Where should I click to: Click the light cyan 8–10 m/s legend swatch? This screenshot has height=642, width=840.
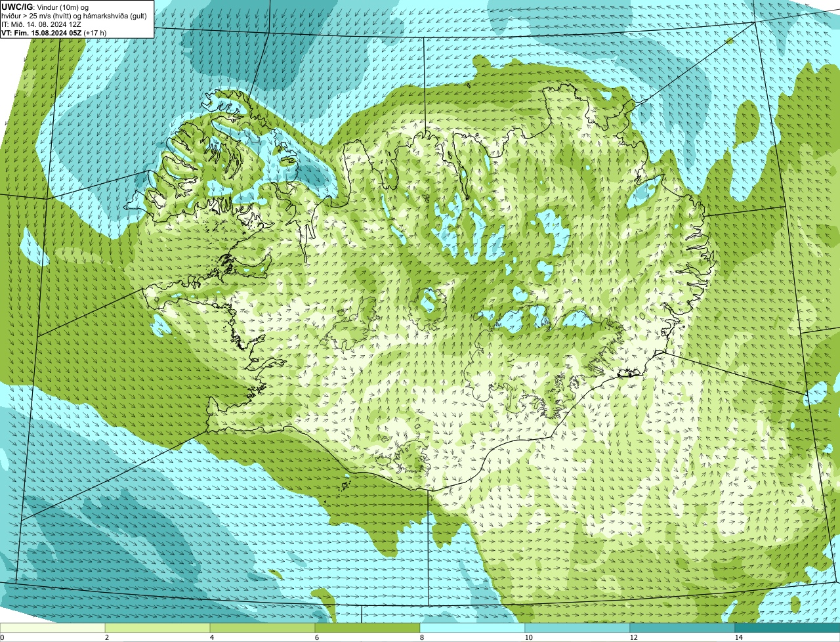(x=472, y=628)
